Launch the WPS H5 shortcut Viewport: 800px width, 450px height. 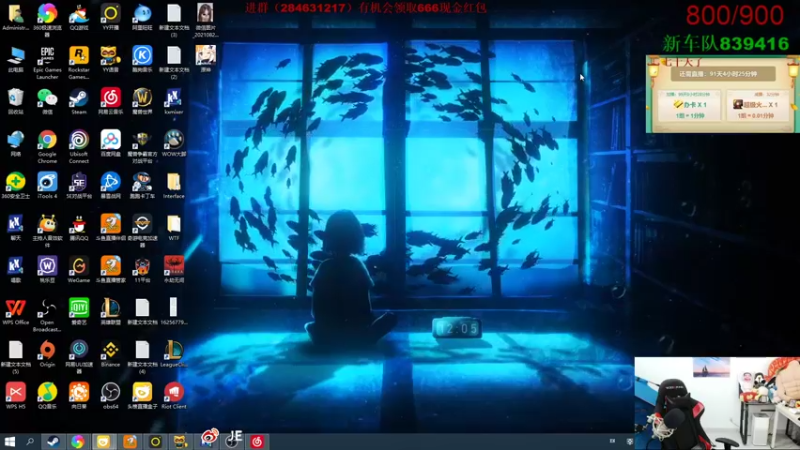pyautogui.click(x=16, y=396)
